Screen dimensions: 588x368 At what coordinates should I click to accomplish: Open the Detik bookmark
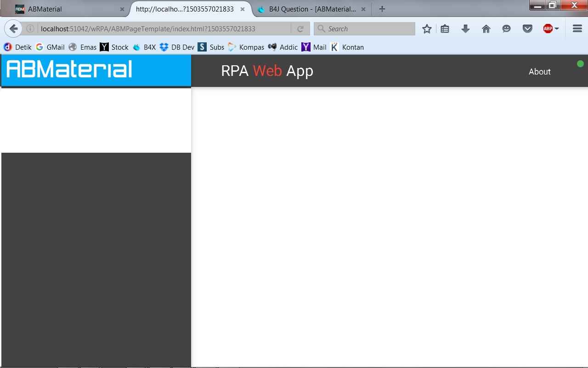coord(17,47)
